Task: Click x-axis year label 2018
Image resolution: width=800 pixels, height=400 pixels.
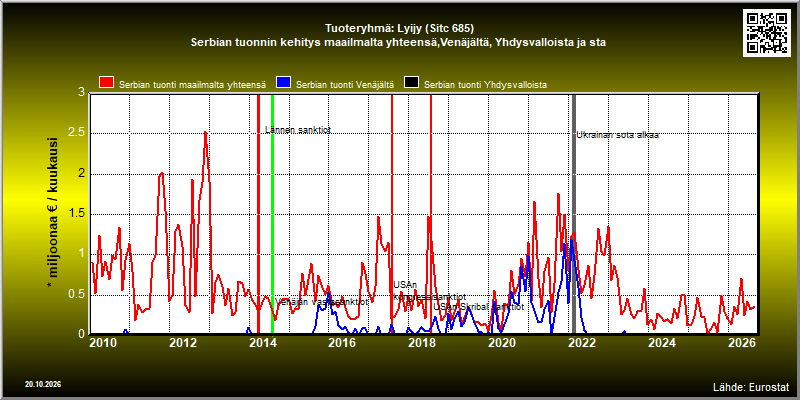Action: tap(422, 343)
